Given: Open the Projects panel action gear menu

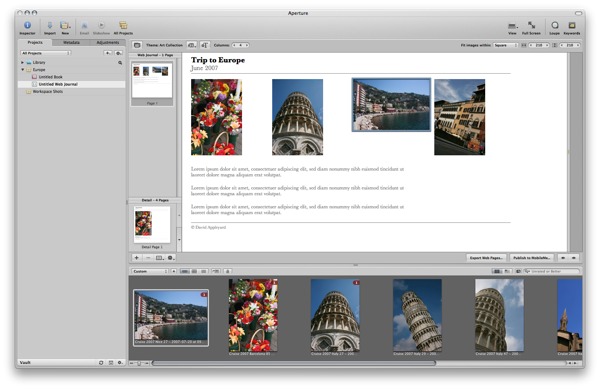Looking at the screenshot, I should [x=119, y=53].
